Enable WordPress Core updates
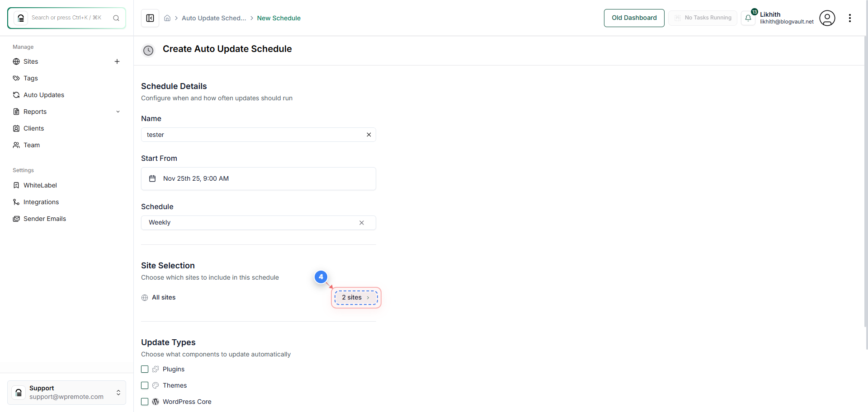This screenshot has width=868, height=412. (145, 402)
